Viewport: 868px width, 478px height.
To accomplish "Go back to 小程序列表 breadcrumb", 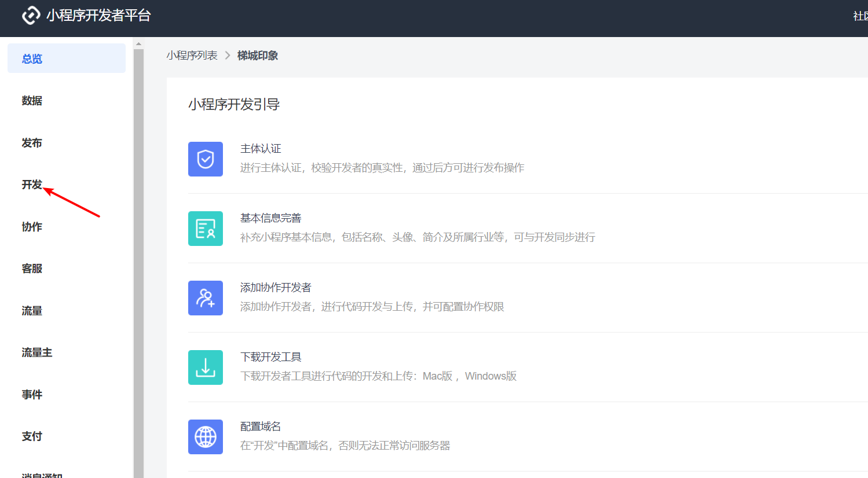I will (192, 56).
